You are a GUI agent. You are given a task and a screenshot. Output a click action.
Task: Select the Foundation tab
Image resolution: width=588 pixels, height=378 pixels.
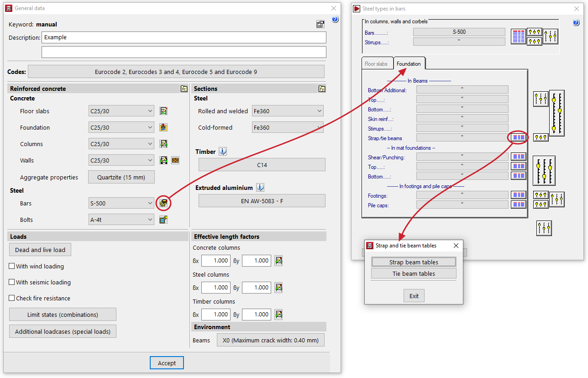pos(409,64)
